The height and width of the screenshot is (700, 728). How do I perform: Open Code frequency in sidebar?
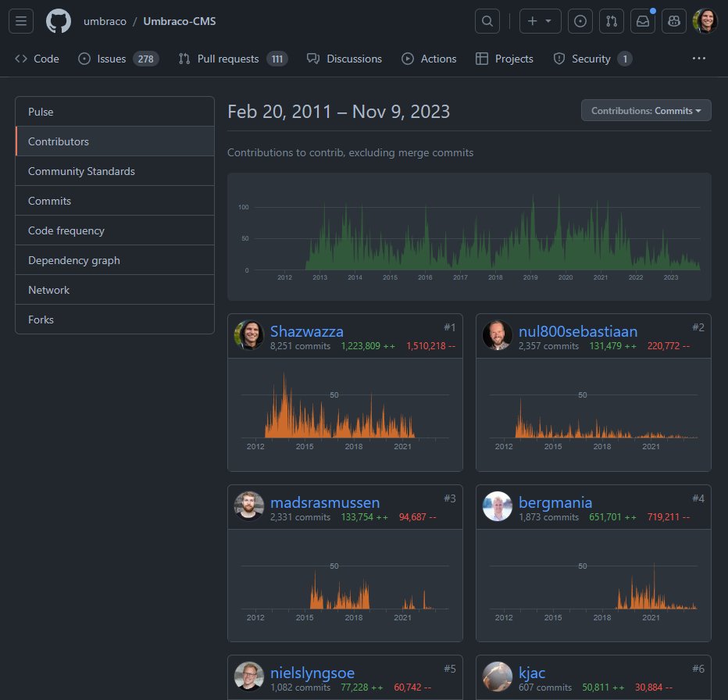115,230
